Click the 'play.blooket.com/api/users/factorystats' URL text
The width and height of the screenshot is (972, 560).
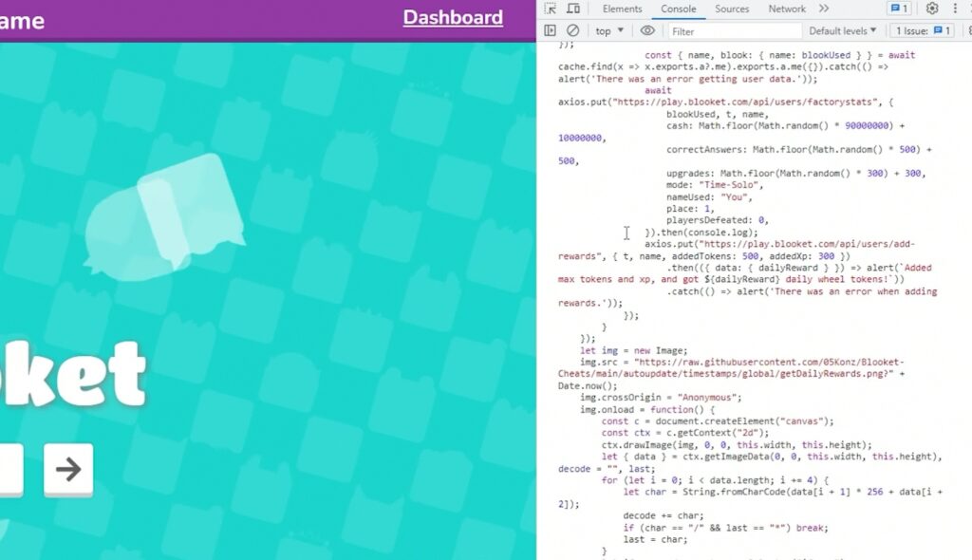pos(746,103)
